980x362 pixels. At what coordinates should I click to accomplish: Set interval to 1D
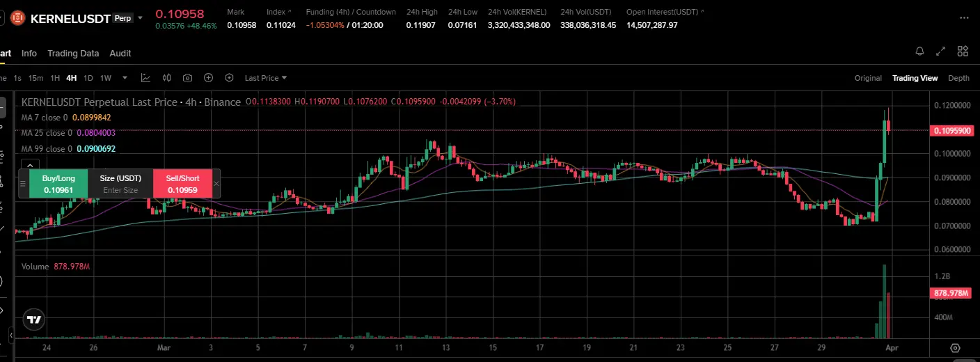point(88,78)
